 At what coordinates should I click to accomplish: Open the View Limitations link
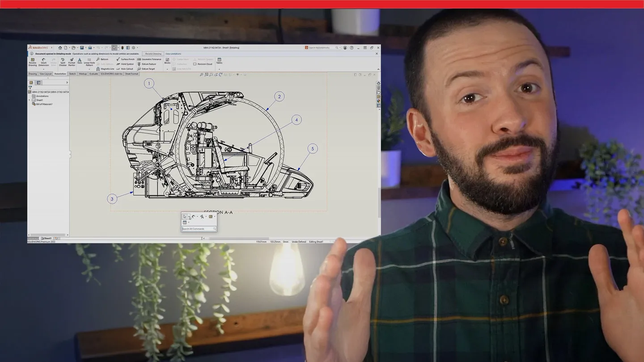174,54
